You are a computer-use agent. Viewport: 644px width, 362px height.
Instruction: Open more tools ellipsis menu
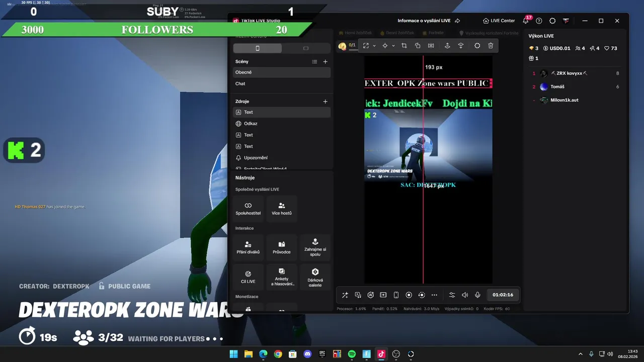(x=434, y=295)
